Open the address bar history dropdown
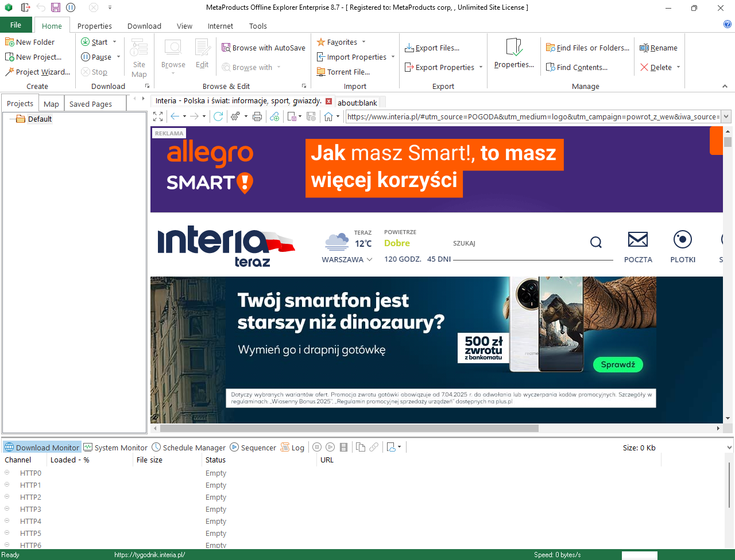735x560 pixels. click(x=726, y=116)
